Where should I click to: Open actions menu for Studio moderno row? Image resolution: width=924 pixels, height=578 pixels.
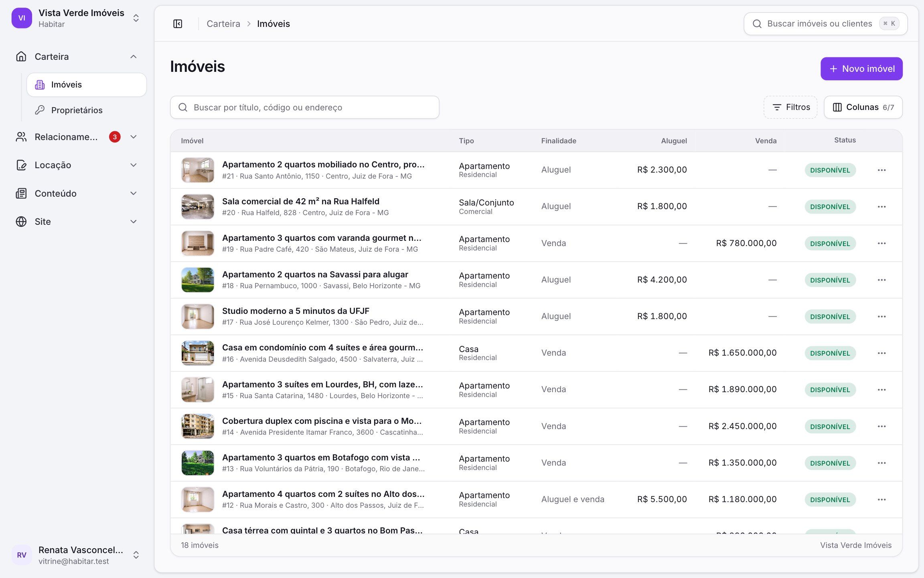881,316
